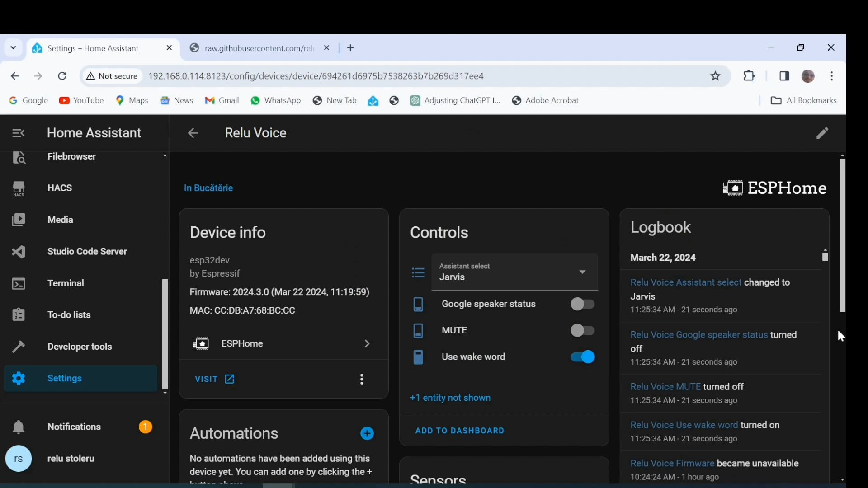Image resolution: width=868 pixels, height=488 pixels.
Task: Open the YouTube bookmark
Action: tap(81, 100)
